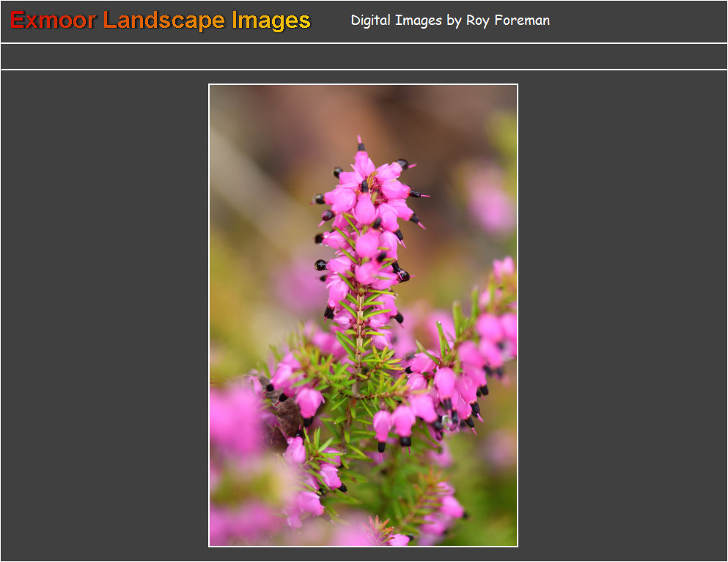
Task: Click the word 'Images' in the gradient title
Action: pyautogui.click(x=271, y=21)
